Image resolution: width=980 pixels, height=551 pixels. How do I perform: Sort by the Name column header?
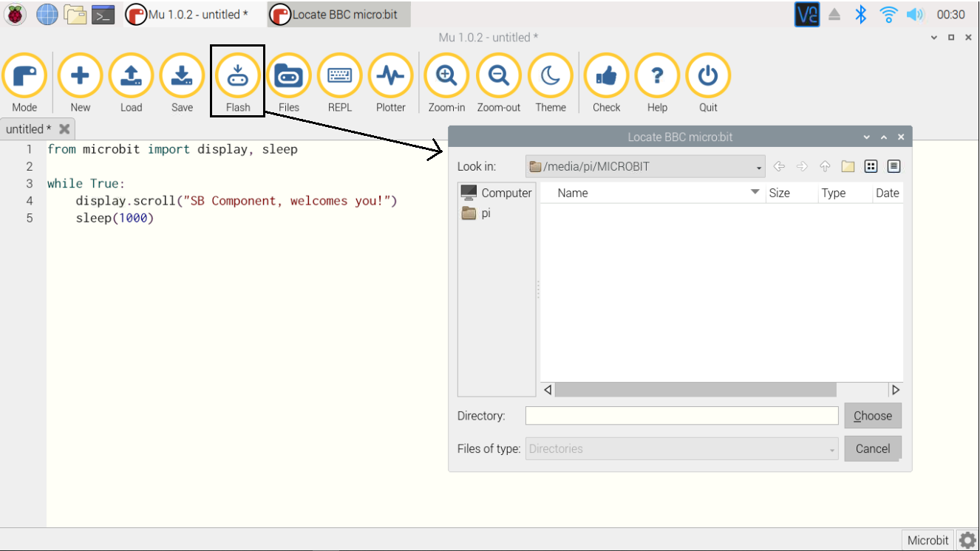pyautogui.click(x=653, y=193)
